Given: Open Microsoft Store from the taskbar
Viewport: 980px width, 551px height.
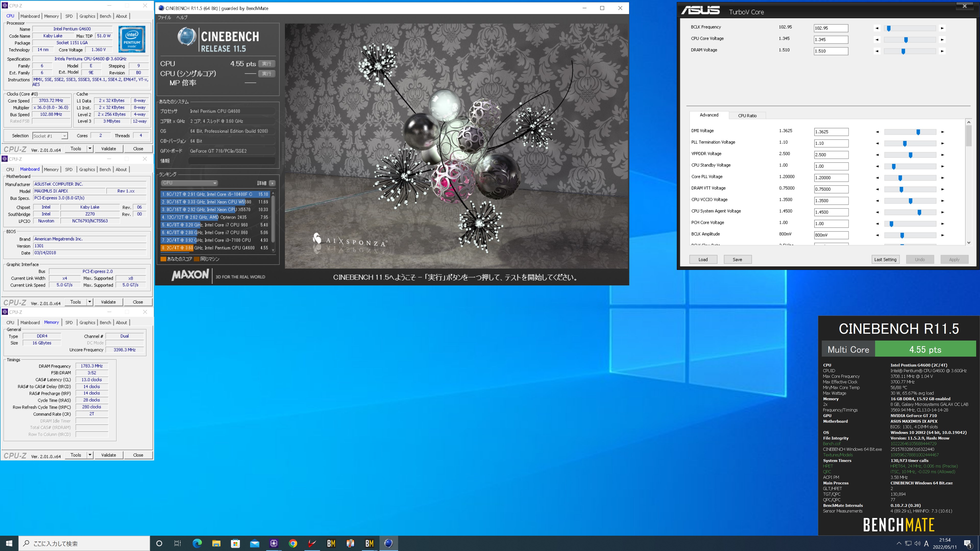Looking at the screenshot, I should pos(235,543).
